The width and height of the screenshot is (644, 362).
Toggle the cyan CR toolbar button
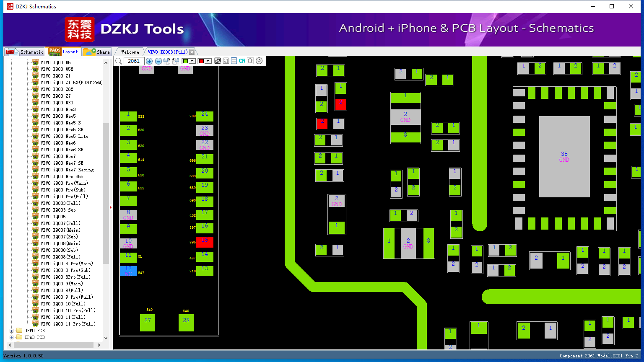pos(242,61)
